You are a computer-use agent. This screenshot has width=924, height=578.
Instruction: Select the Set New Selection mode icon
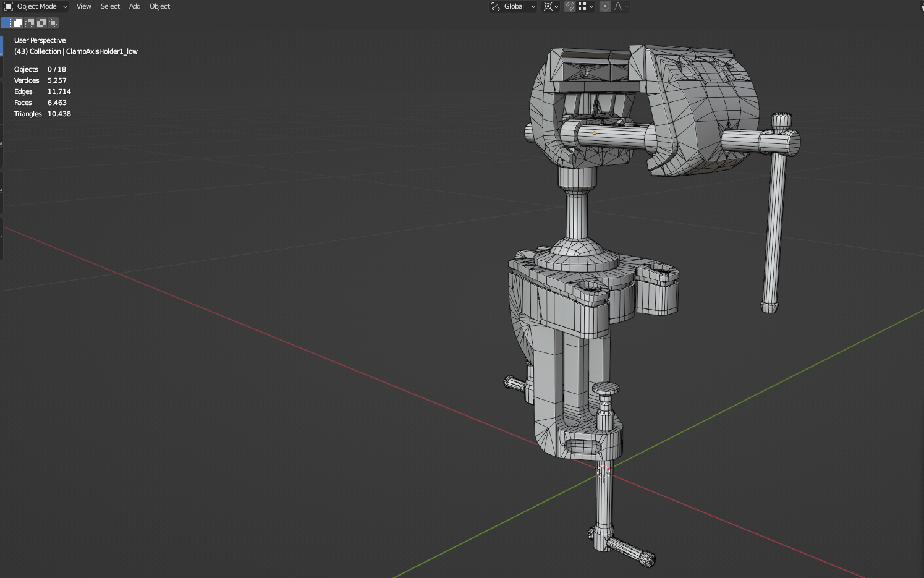6,23
